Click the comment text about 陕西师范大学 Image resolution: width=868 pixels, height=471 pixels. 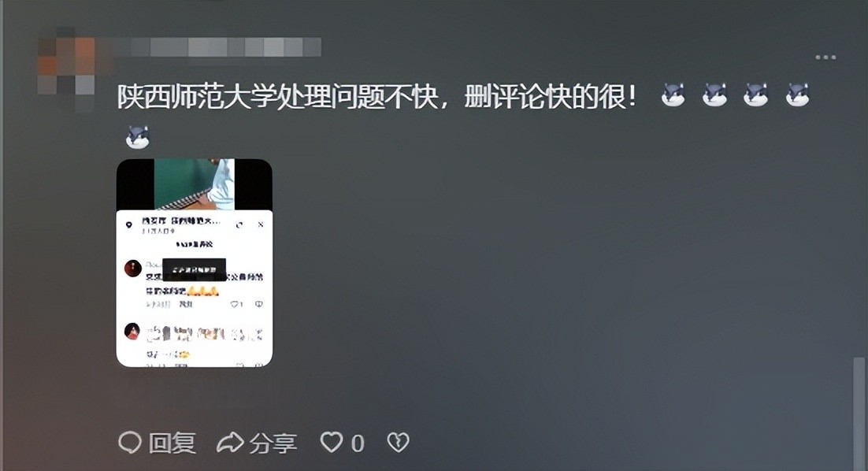(x=377, y=97)
